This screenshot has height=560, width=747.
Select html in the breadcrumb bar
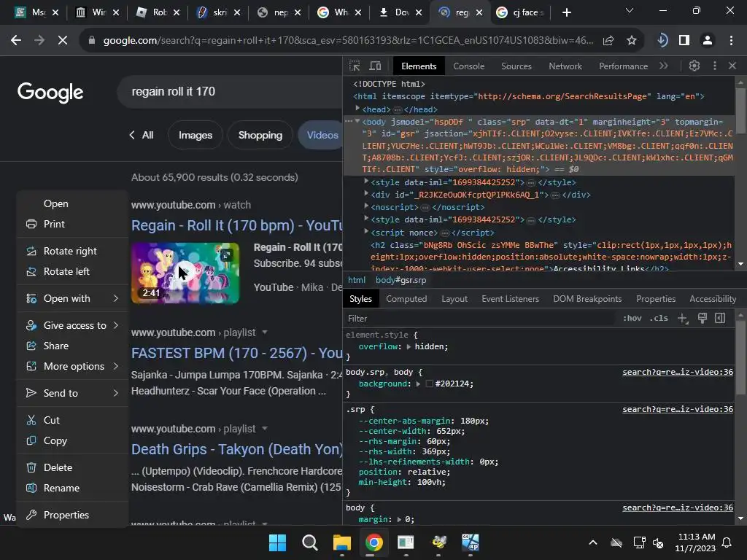(x=356, y=280)
